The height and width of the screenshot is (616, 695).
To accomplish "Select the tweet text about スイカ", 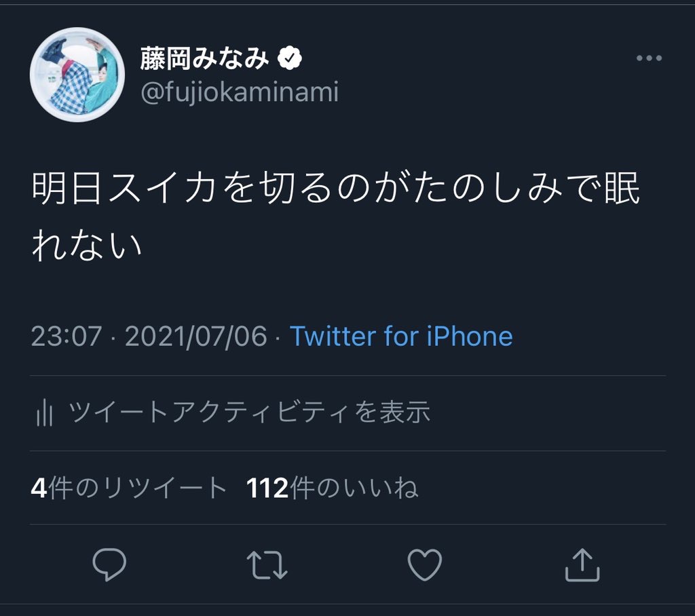I will point(336,191).
